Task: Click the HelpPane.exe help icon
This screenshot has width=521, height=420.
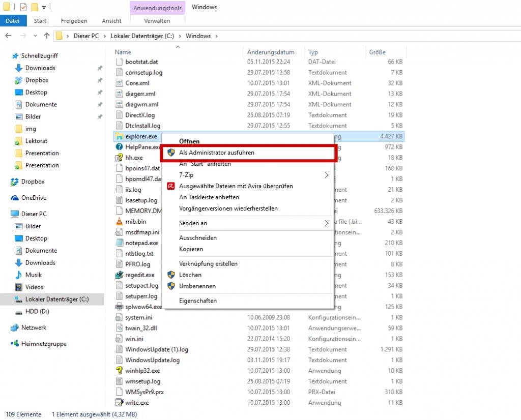Action: tap(119, 147)
